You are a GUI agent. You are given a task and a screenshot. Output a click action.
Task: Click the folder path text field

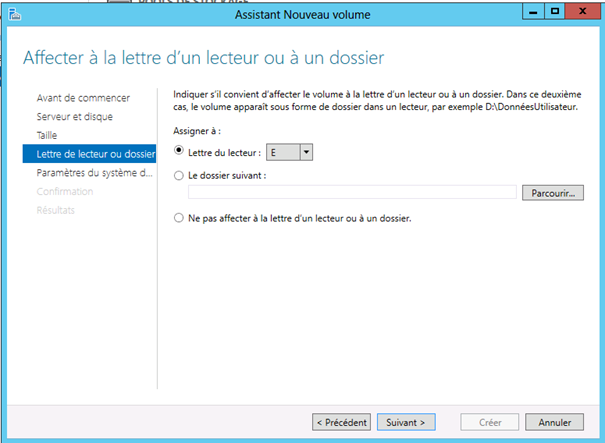point(345,192)
